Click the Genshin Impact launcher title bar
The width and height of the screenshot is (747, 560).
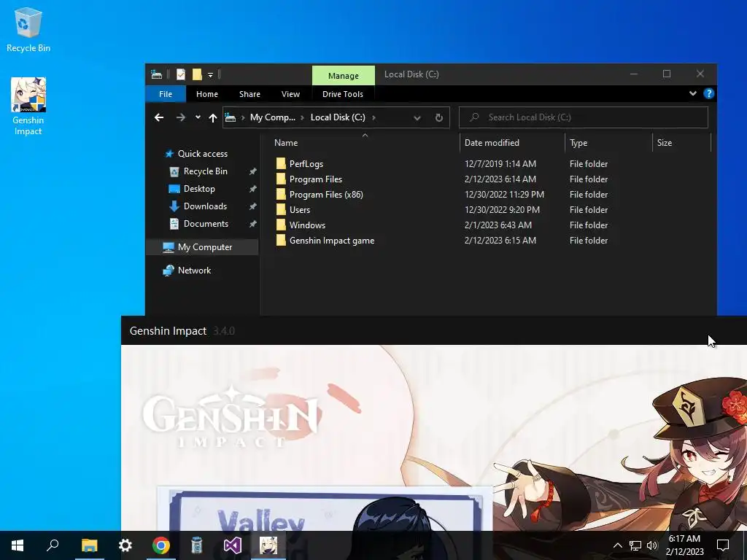[x=433, y=330]
